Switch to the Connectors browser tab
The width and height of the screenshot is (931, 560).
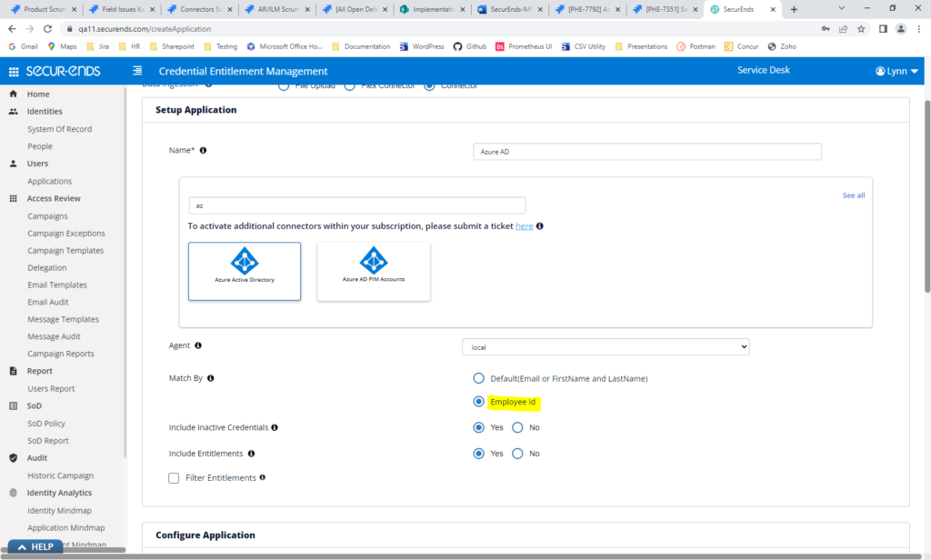201,9
